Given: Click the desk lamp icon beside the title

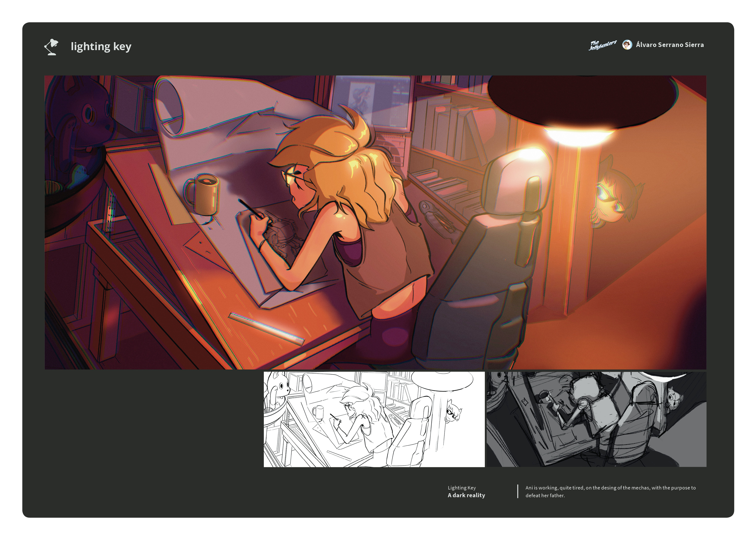Looking at the screenshot, I should 51,47.
